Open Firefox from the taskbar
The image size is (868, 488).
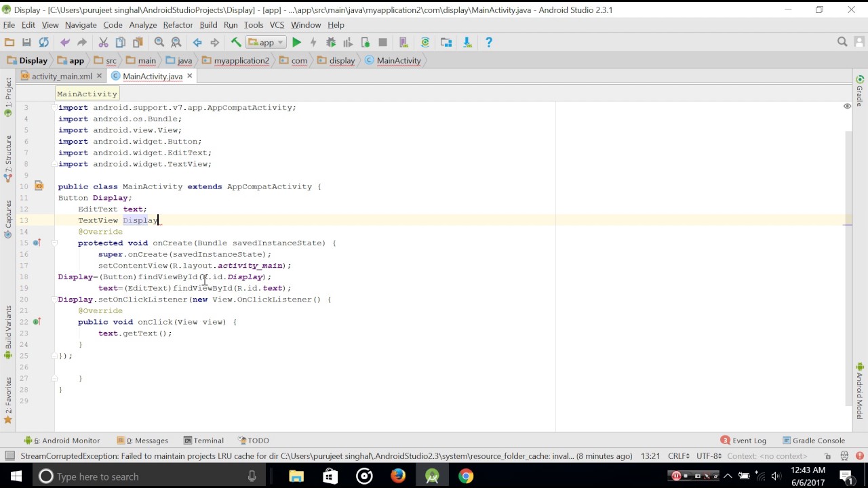(x=398, y=476)
